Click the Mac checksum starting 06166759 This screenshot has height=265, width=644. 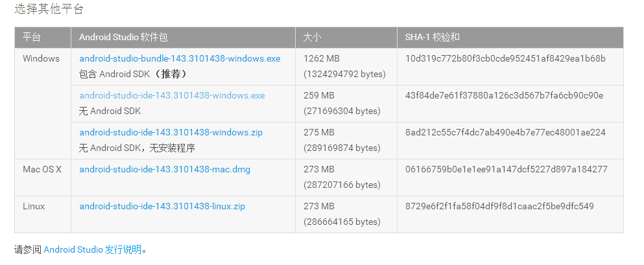506,169
